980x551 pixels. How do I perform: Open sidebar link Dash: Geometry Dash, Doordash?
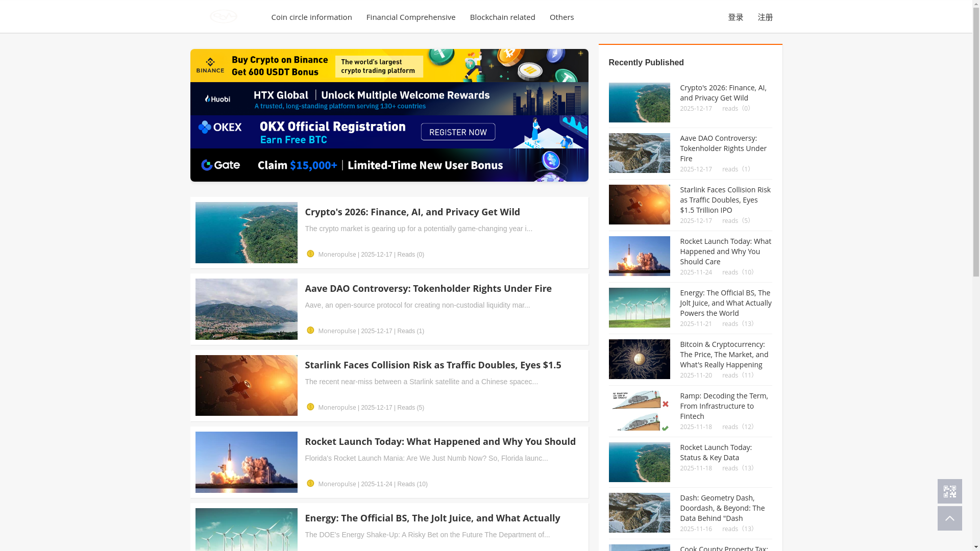[x=722, y=508]
